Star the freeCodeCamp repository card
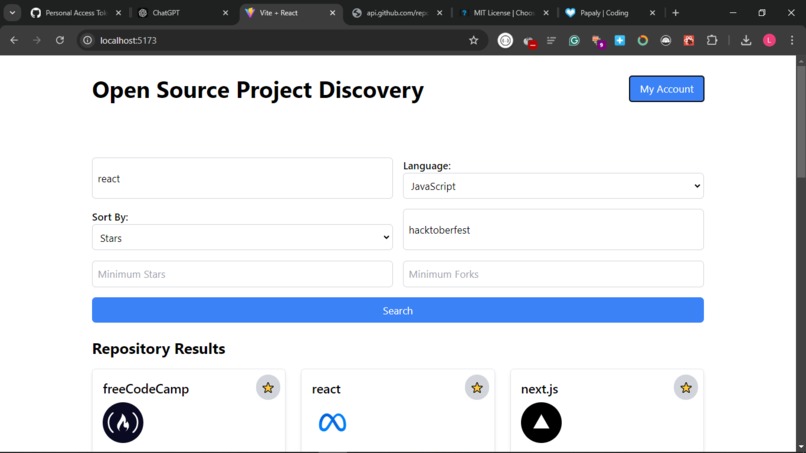This screenshot has width=806, height=453. tap(268, 388)
